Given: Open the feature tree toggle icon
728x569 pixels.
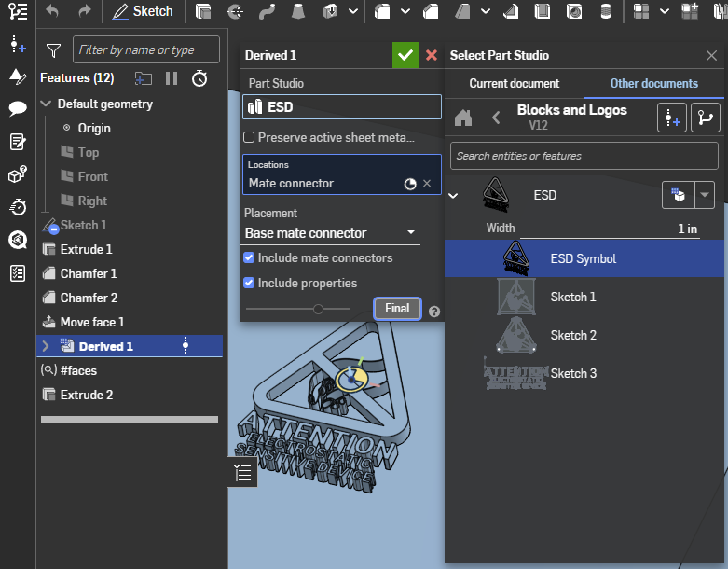Looking at the screenshot, I should coord(18,11).
